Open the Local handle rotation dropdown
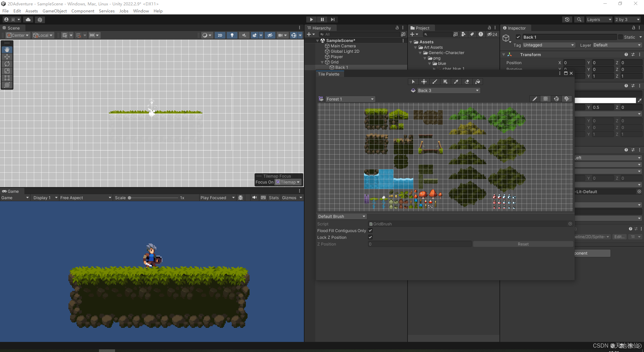644x352 pixels. 43,35
